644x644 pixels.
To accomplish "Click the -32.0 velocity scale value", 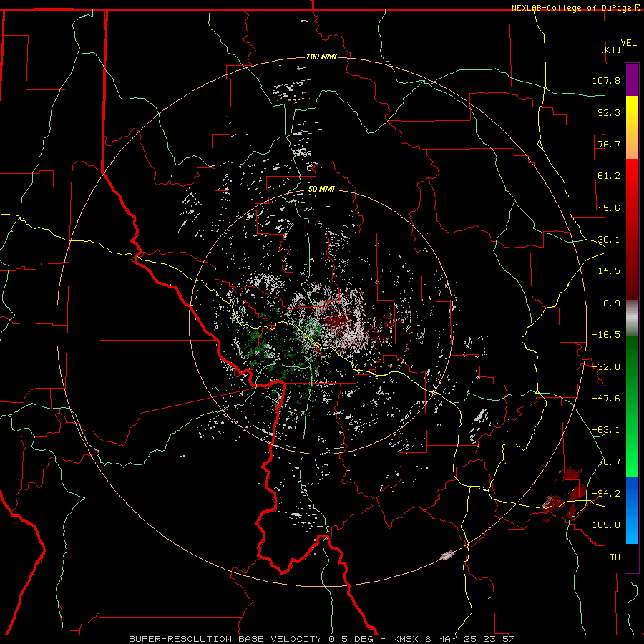I will 606,367.
